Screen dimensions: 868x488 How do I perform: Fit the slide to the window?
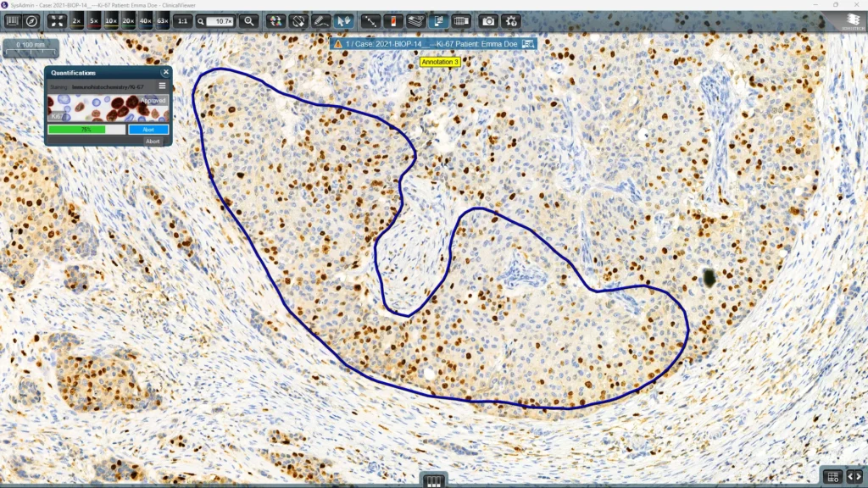tap(57, 21)
